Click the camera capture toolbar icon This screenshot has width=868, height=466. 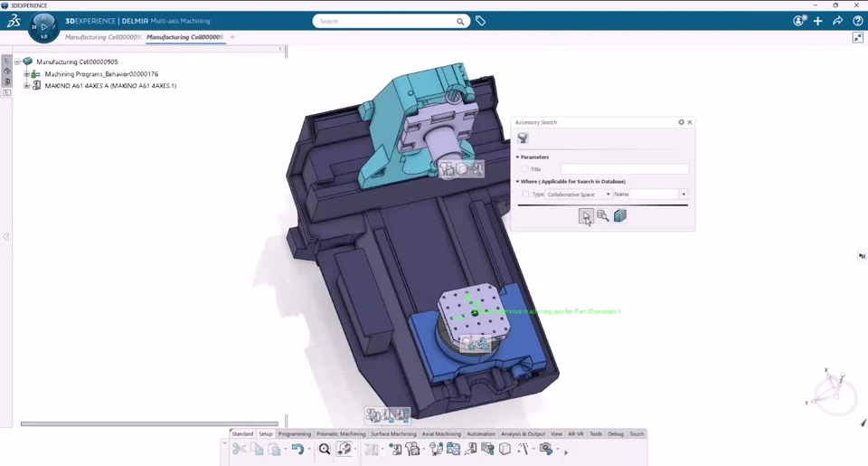[546, 449]
